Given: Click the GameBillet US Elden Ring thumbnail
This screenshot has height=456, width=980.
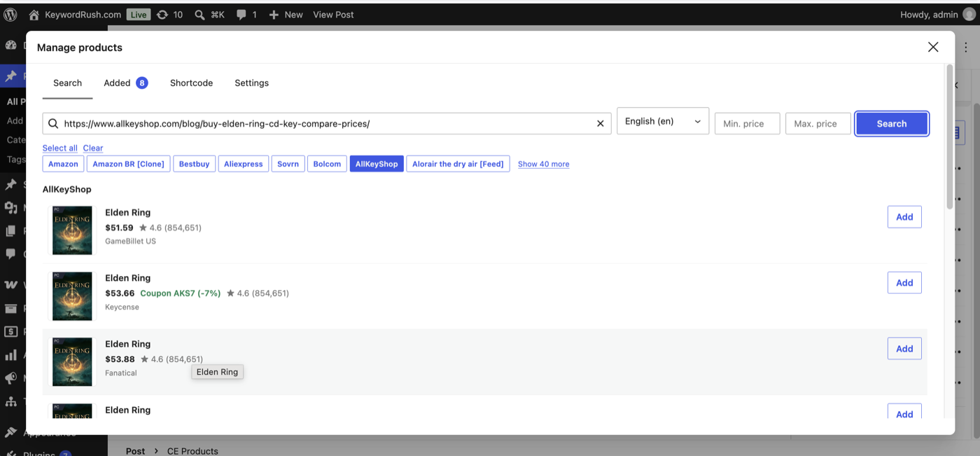Looking at the screenshot, I should 72,230.
